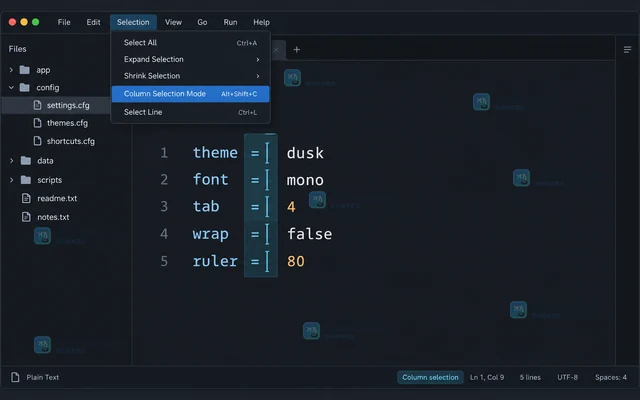Click the macOS yellow minimize button
640x400 pixels.
coord(24,22)
